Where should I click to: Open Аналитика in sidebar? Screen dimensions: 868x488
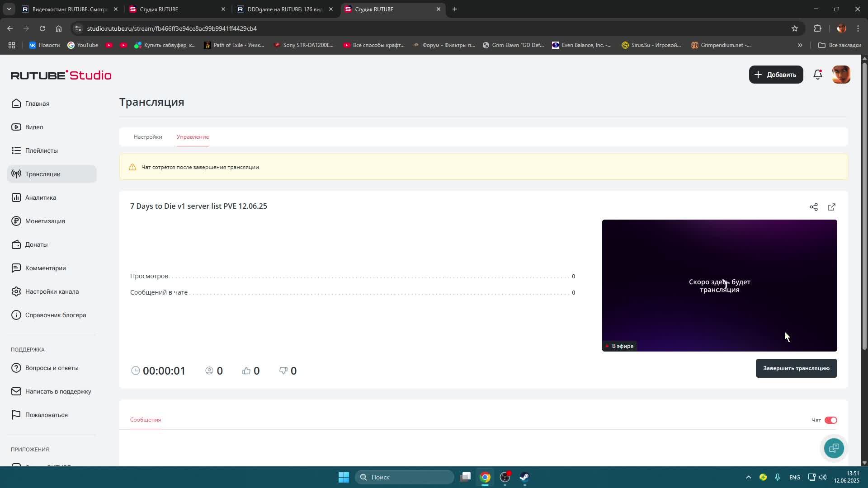click(41, 197)
